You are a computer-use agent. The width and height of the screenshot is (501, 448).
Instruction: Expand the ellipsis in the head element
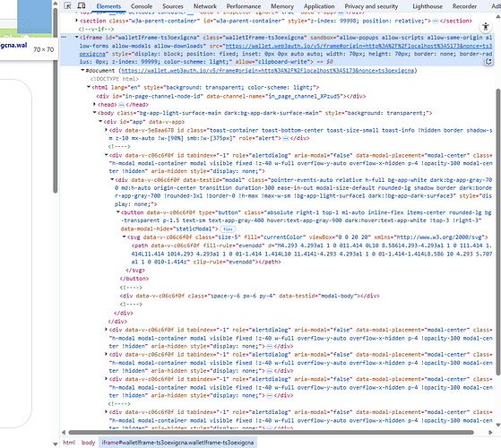click(x=121, y=105)
